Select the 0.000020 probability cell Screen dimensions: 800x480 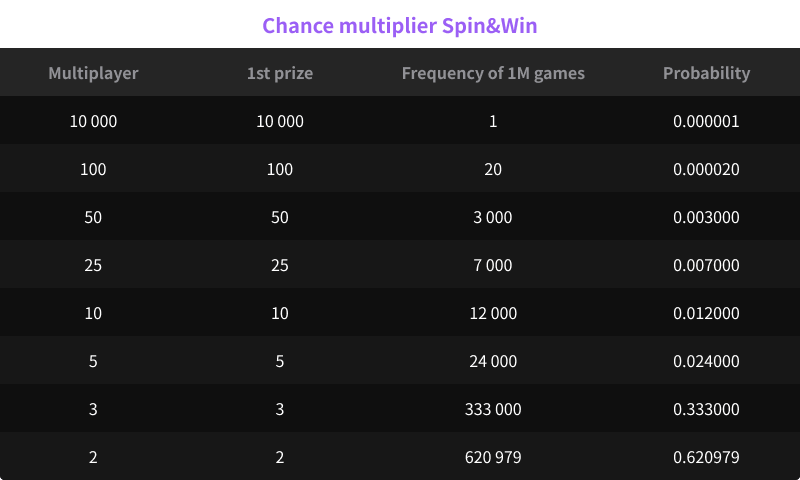tap(706, 169)
